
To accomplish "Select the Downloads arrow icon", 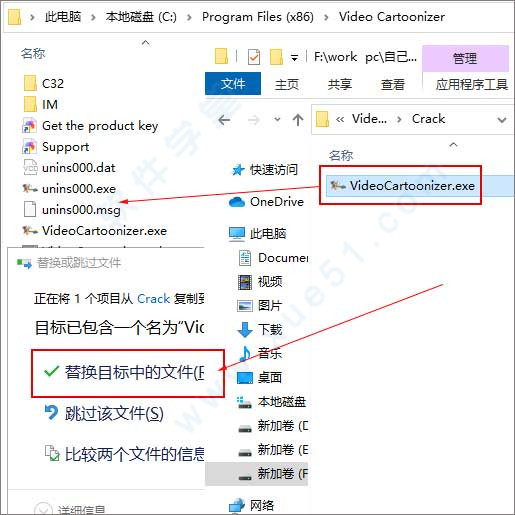I will click(x=245, y=329).
